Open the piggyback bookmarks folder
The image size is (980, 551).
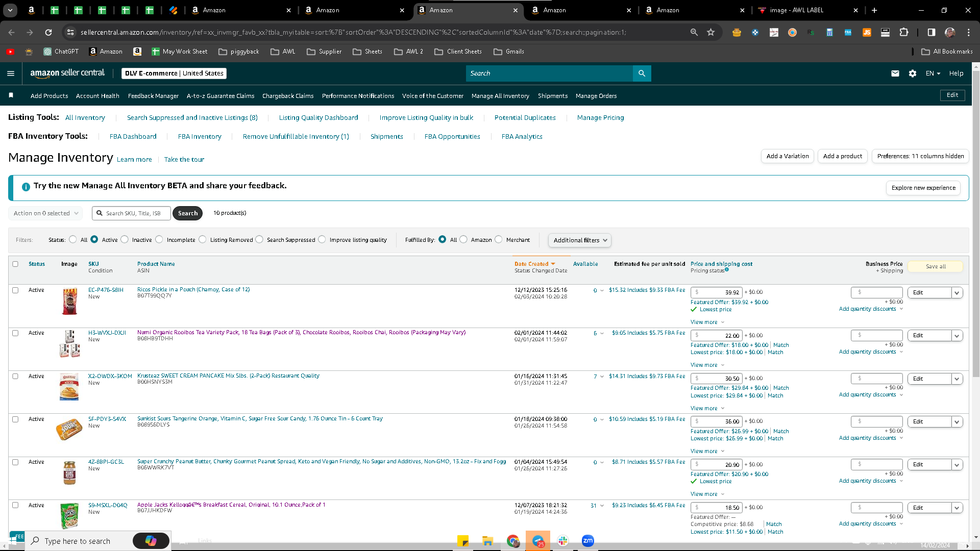[239, 52]
